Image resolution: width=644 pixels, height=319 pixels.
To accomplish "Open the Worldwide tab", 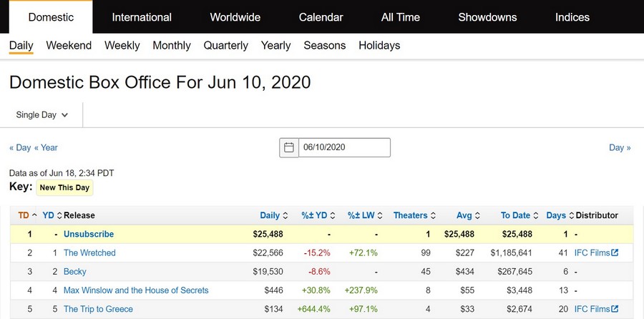I will point(235,17).
